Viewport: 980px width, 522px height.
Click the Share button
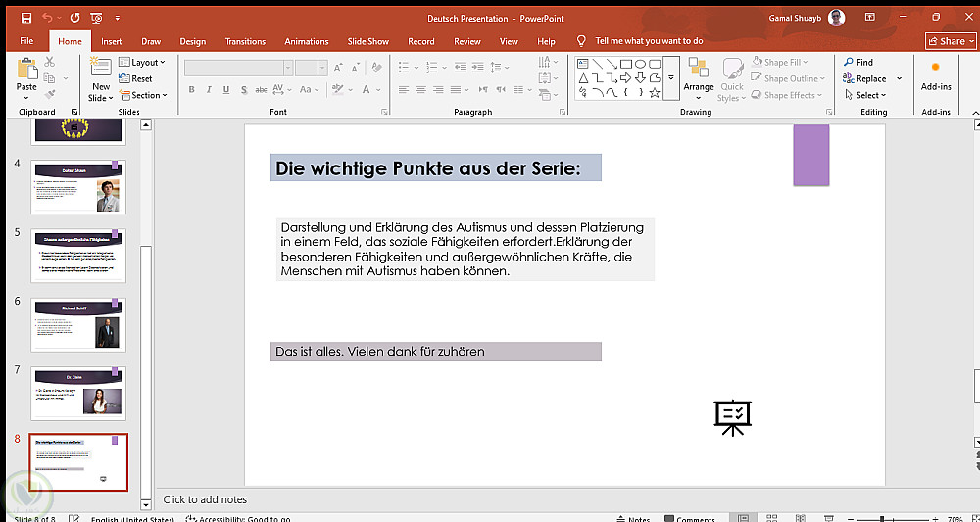pyautogui.click(x=950, y=41)
